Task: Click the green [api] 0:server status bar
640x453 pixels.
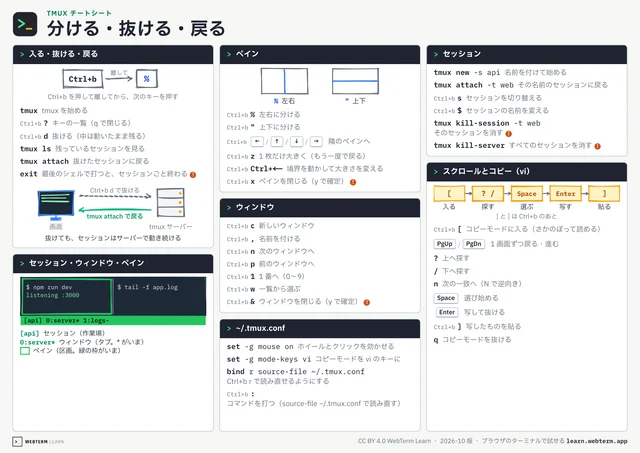Action: click(x=113, y=321)
